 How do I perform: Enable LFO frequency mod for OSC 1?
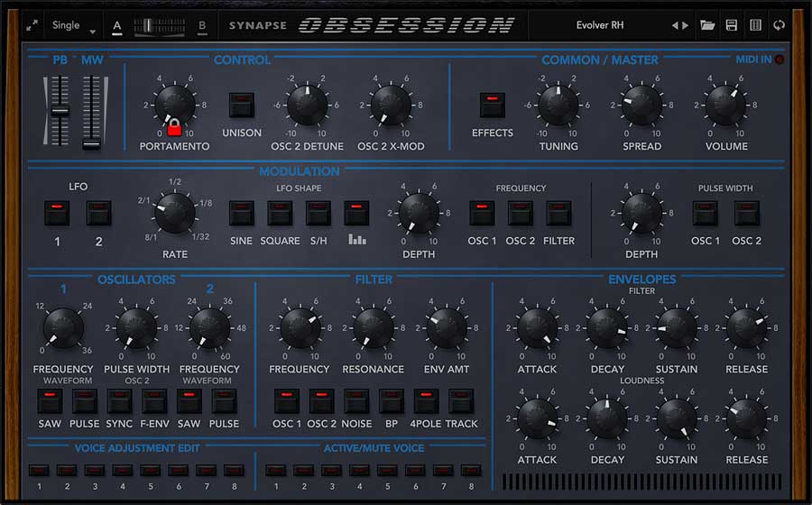[482, 213]
